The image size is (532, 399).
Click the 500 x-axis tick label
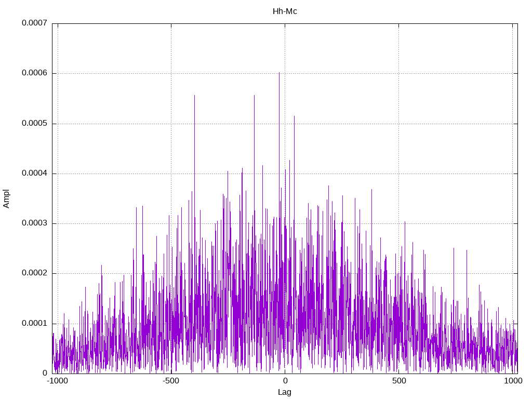tap(399, 381)
